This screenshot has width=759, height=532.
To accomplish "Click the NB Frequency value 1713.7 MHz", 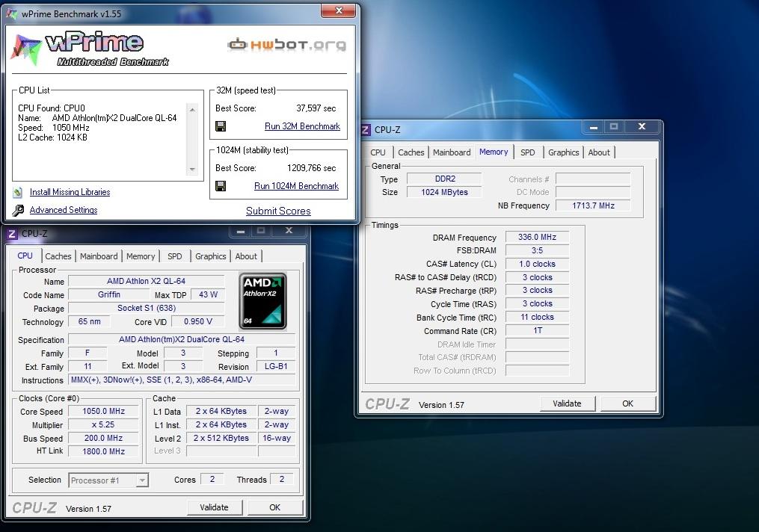I will tap(594, 205).
